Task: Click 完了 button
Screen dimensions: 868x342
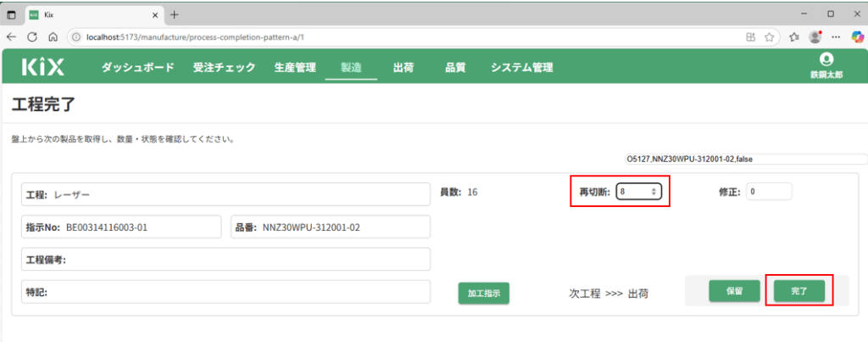Action: point(799,291)
